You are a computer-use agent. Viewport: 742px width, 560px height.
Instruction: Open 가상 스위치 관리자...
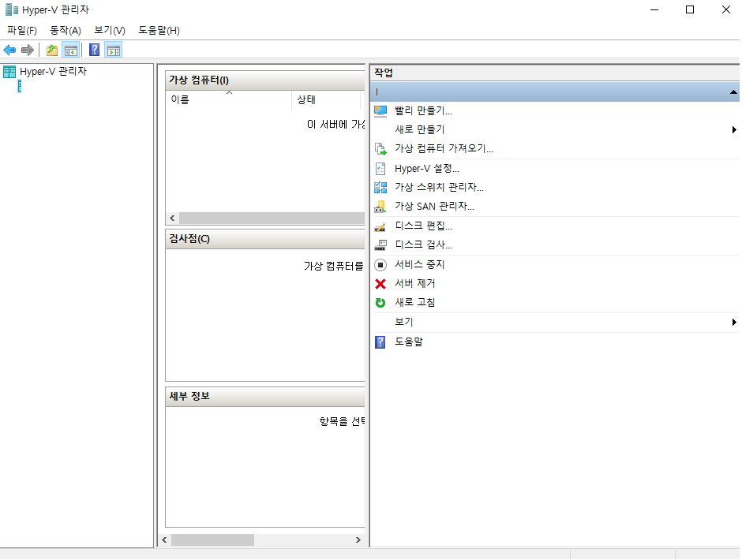pyautogui.click(x=439, y=188)
